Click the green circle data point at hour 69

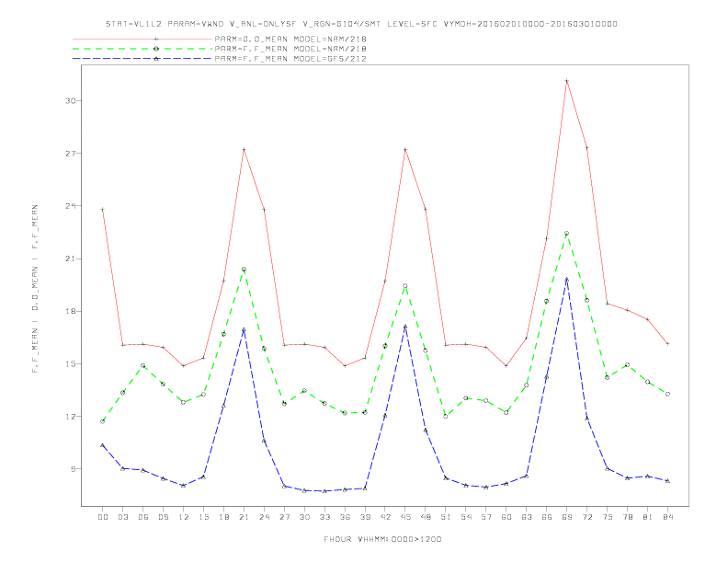[567, 233]
